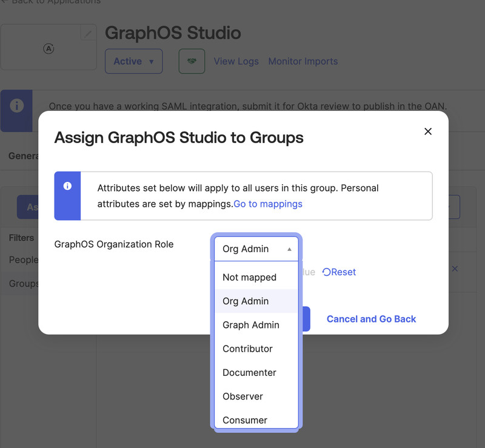The image size is (485, 448).
Task: Pick the Consumer role option
Action: tap(256, 420)
